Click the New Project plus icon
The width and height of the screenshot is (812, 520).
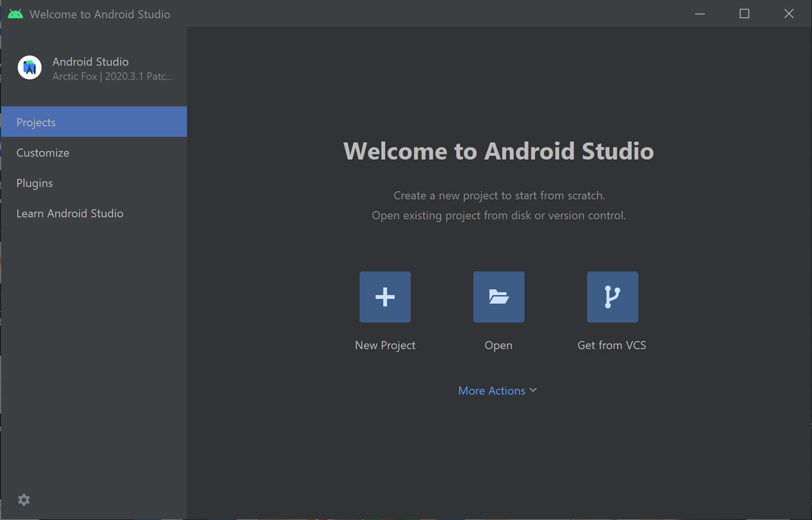point(385,297)
